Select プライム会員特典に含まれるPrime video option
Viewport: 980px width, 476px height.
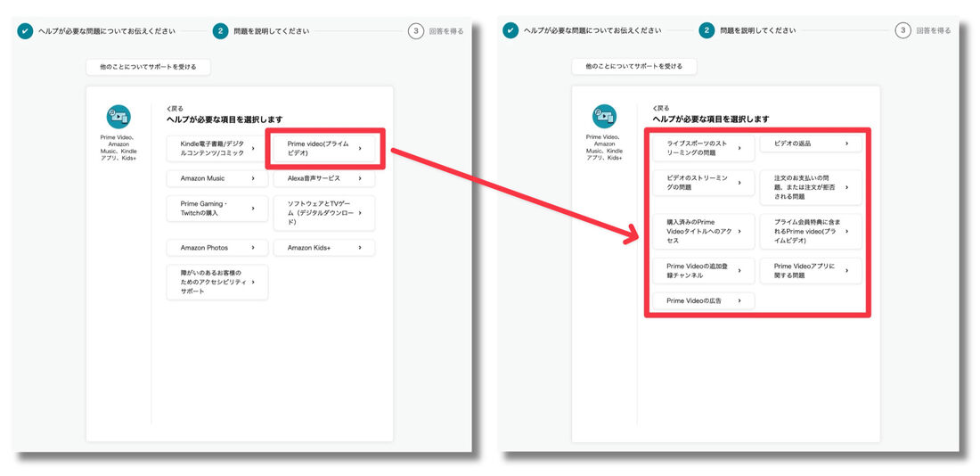[811, 232]
